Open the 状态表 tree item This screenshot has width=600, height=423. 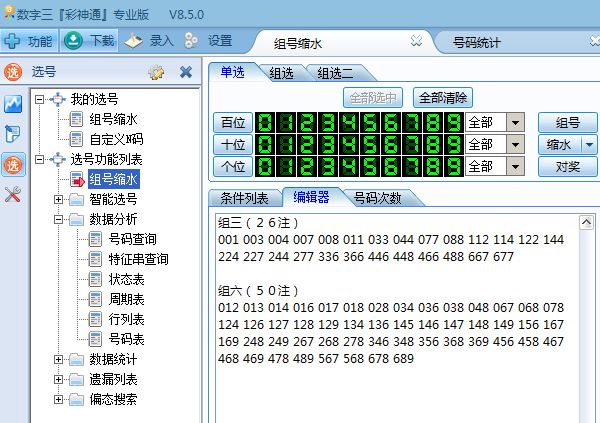(x=126, y=279)
